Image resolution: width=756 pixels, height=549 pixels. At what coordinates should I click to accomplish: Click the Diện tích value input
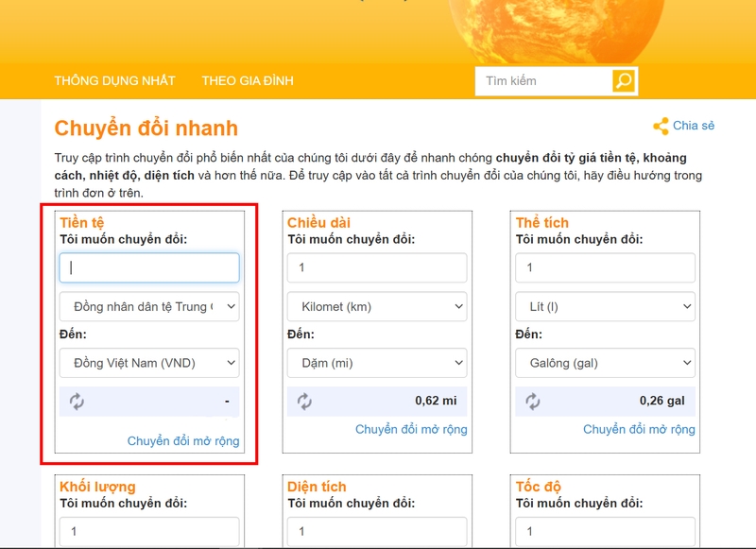pos(377,531)
